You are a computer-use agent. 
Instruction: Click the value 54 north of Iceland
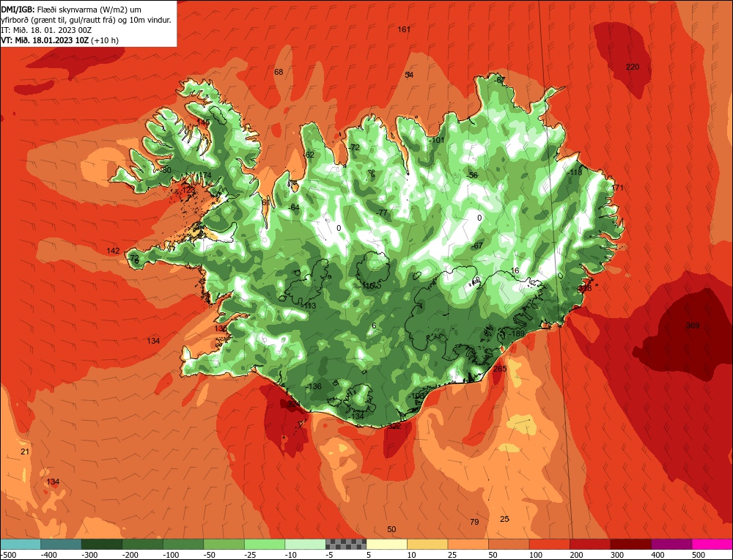point(409,75)
